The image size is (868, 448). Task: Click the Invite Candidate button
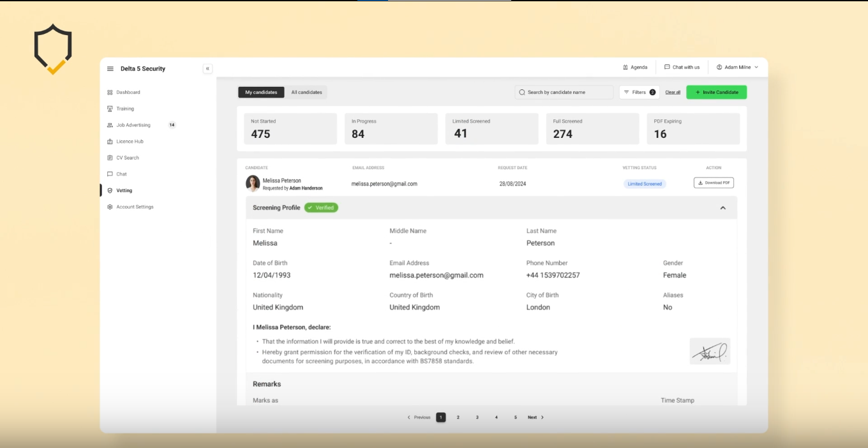pos(716,92)
